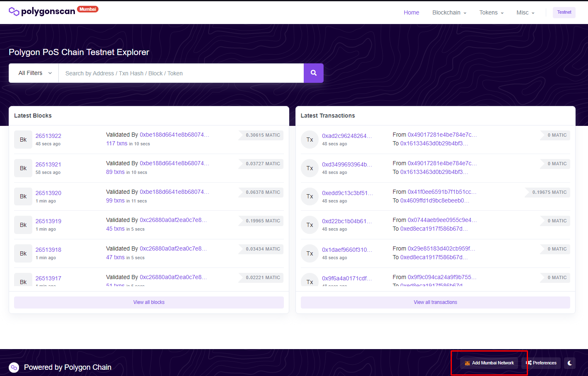Expand the Blockchain menu
588x376 pixels.
click(x=449, y=12)
